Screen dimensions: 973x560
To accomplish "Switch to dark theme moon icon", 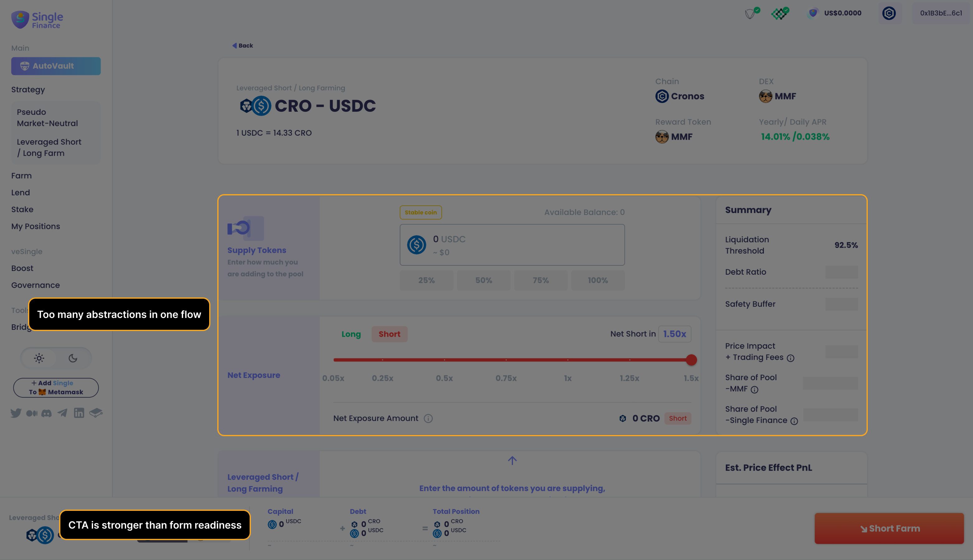I will click(x=73, y=358).
